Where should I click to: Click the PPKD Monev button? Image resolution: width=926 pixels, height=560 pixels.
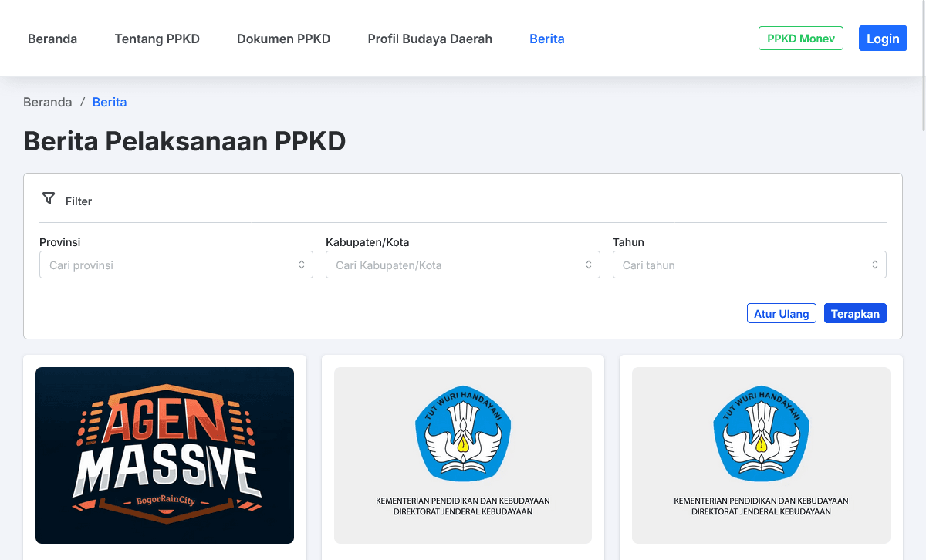(x=800, y=39)
